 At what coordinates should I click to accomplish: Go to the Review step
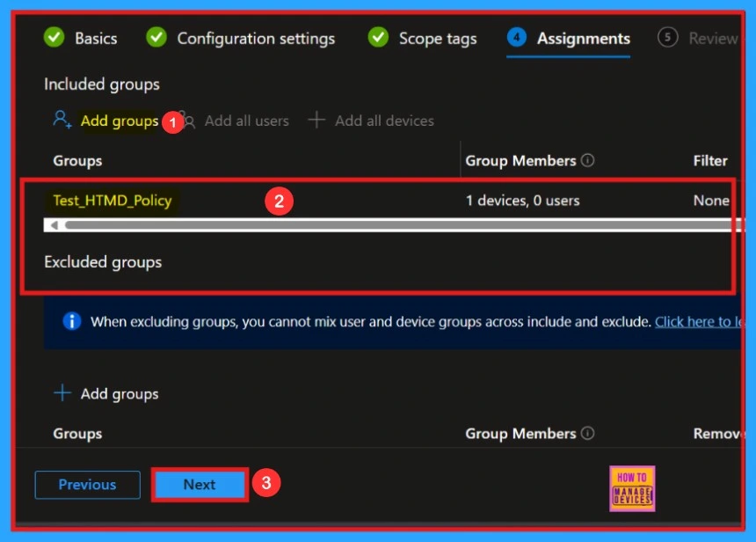713,38
